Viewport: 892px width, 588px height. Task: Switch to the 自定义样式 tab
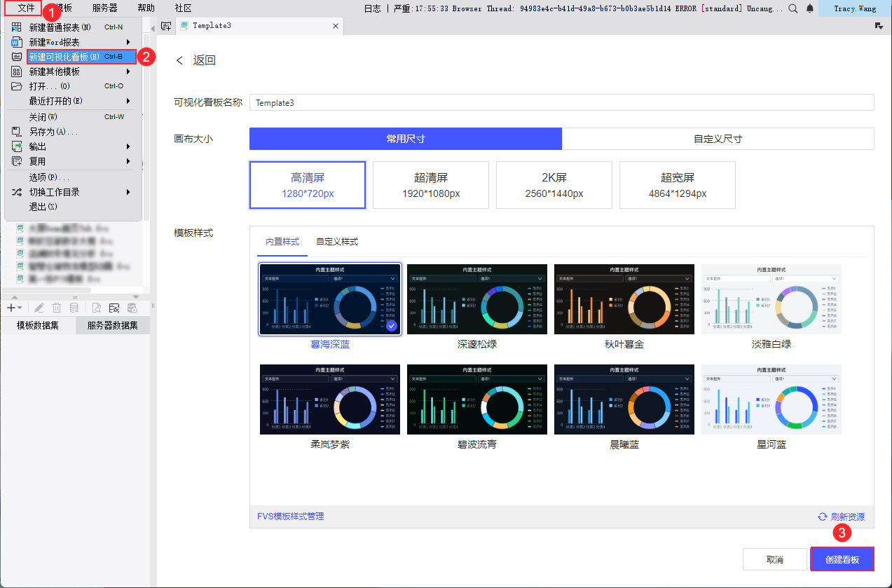337,242
